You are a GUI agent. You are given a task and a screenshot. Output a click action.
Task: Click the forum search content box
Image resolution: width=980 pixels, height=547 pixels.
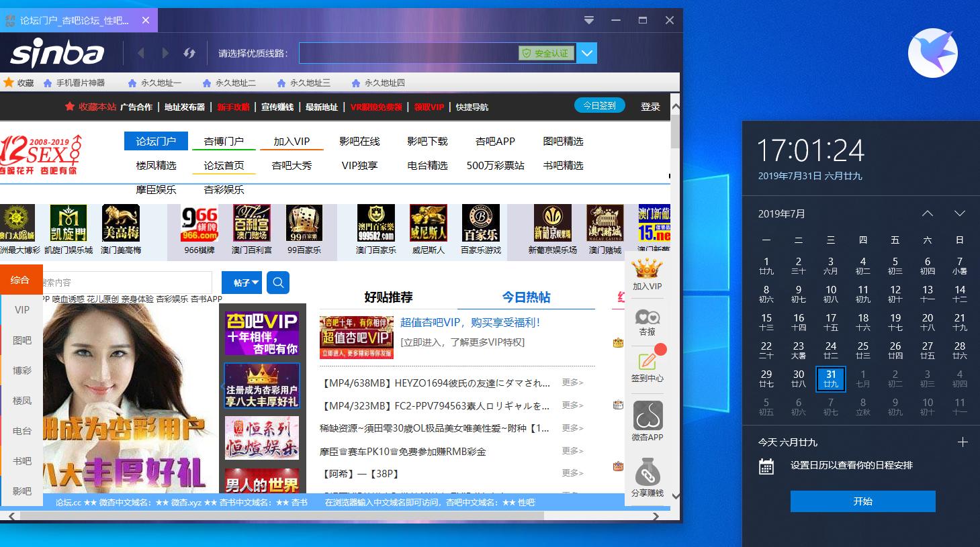tap(126, 283)
